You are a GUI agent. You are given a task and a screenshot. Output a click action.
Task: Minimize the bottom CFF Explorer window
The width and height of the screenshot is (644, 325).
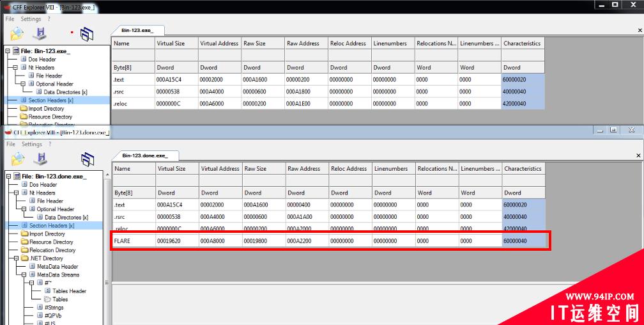pyautogui.click(x=600, y=130)
